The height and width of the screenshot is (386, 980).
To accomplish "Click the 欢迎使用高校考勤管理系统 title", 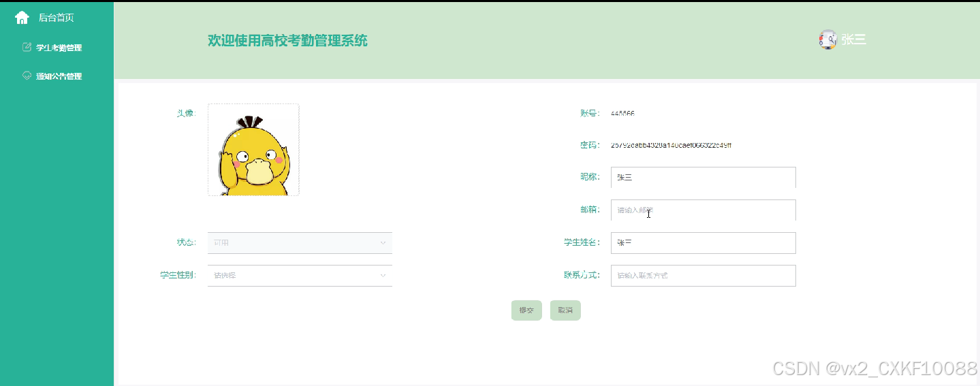I will (x=287, y=40).
